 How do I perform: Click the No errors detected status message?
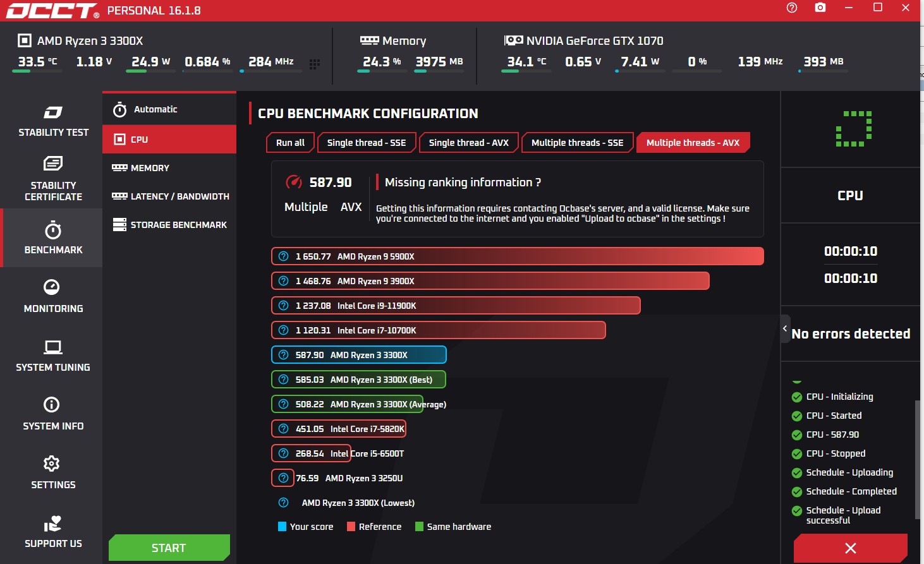(851, 333)
